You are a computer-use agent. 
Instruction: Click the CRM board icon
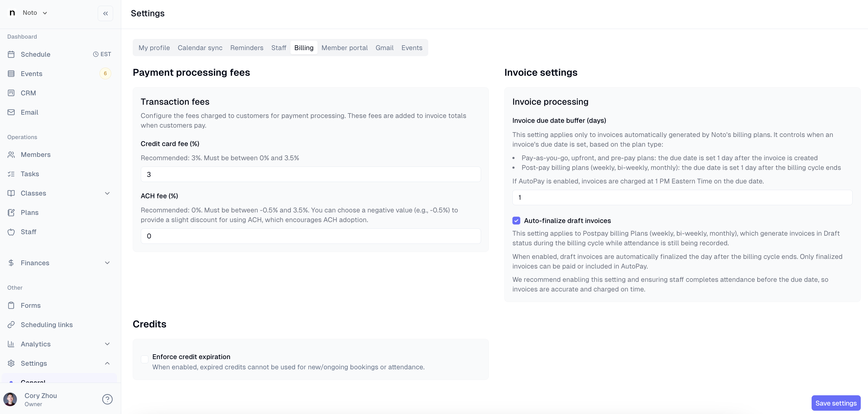[11, 93]
